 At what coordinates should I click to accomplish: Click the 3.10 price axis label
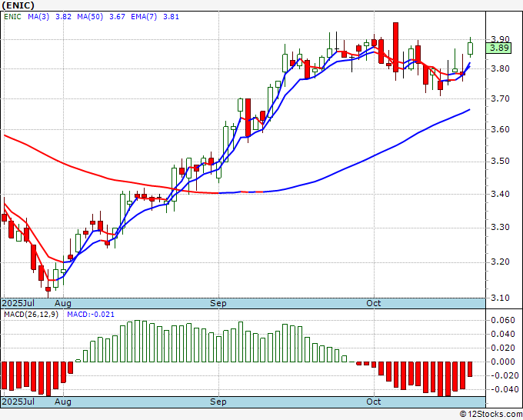[501, 298]
